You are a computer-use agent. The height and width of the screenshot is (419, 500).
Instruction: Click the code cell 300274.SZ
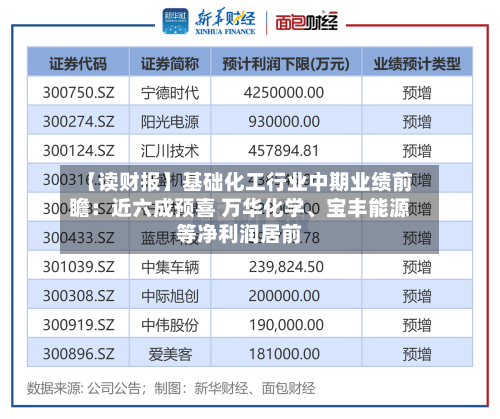[79, 121]
